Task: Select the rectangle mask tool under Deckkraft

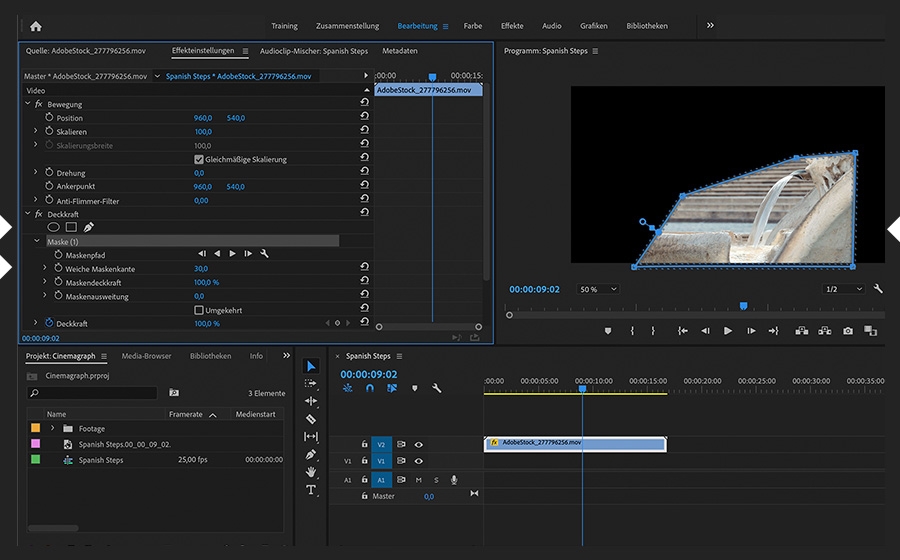Action: tap(71, 228)
